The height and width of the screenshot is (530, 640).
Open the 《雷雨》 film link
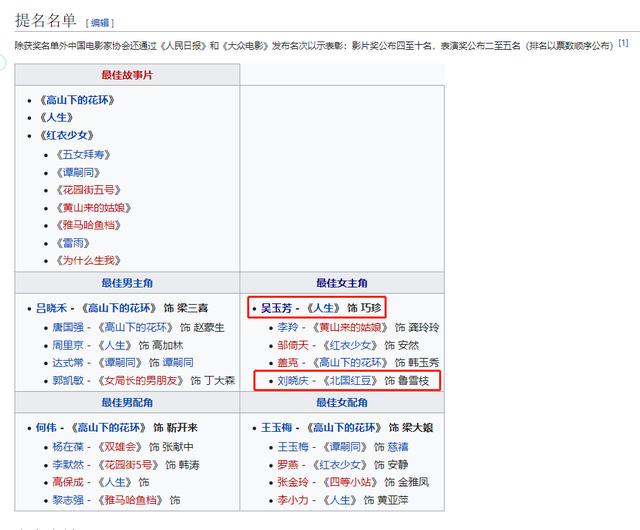point(73,243)
